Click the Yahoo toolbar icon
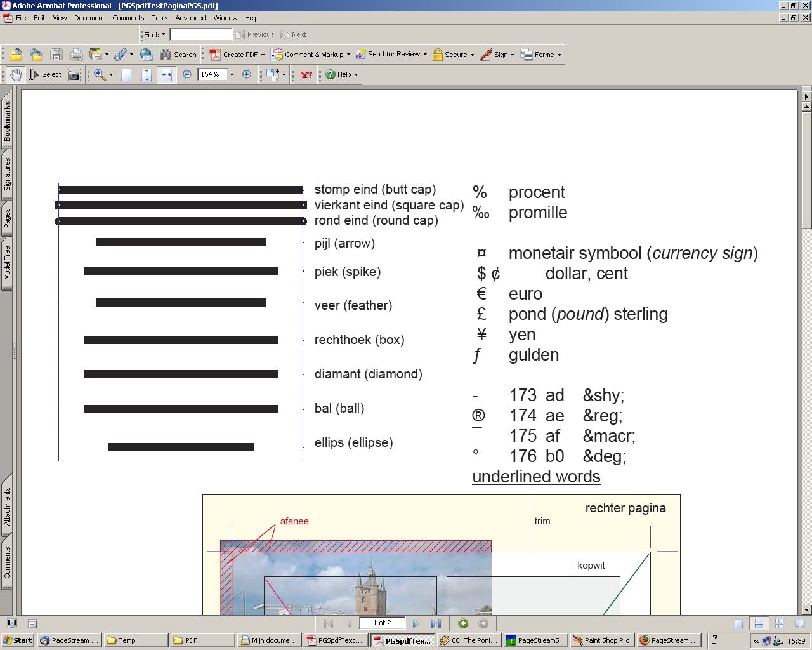This screenshot has width=812, height=650. click(306, 75)
